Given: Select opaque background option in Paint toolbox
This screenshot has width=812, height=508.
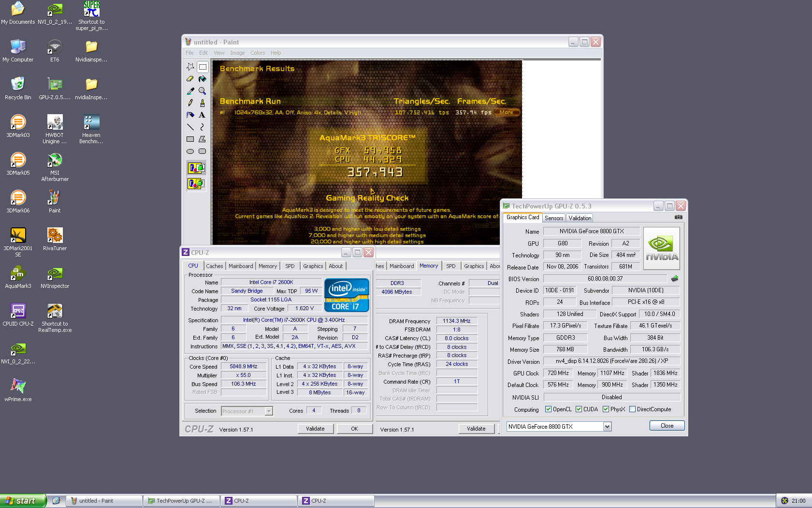Looking at the screenshot, I should click(x=196, y=168).
